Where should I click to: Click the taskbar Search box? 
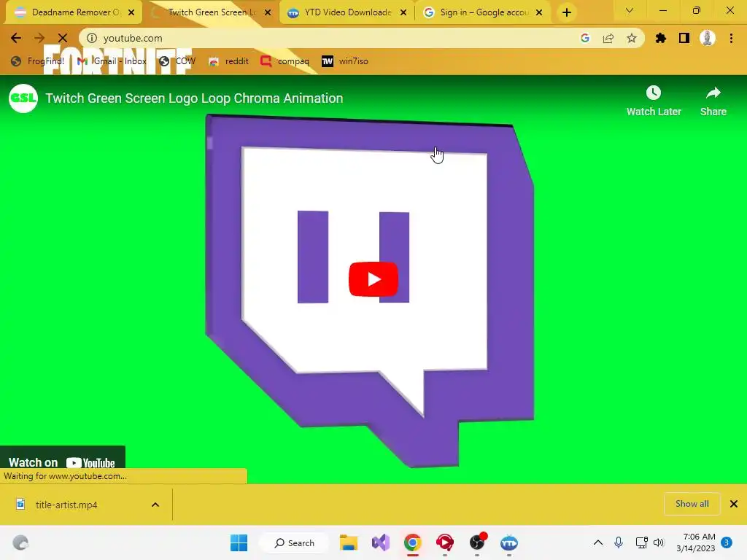294,542
